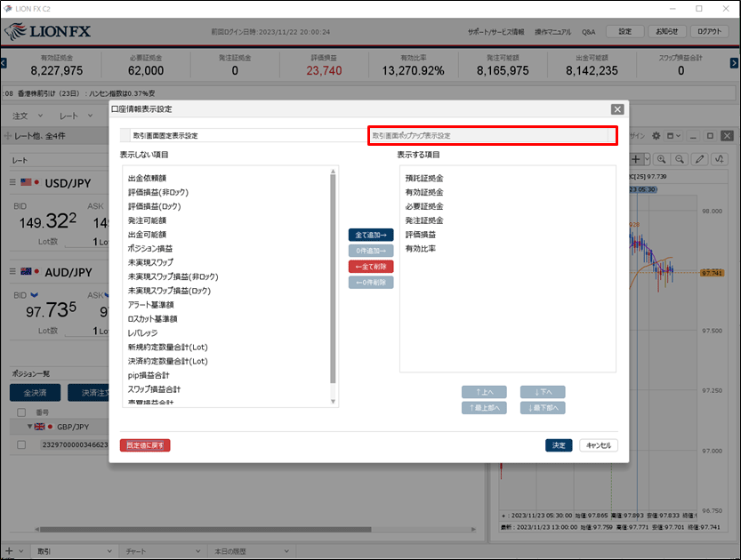
Task: Select pip損益合計 in the 表示しない項目 list
Action: click(149, 375)
